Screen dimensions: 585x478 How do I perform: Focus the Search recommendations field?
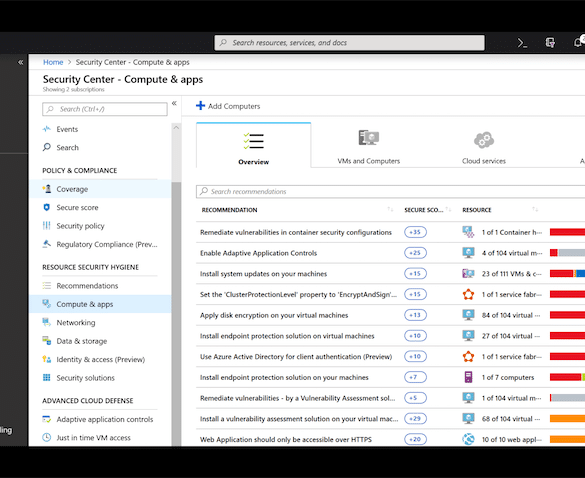click(x=390, y=191)
